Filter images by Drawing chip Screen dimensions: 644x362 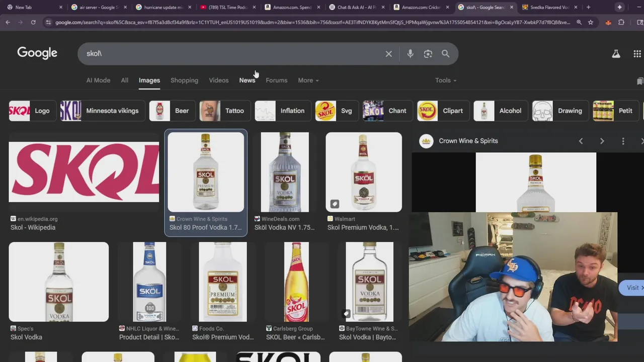(560, 111)
